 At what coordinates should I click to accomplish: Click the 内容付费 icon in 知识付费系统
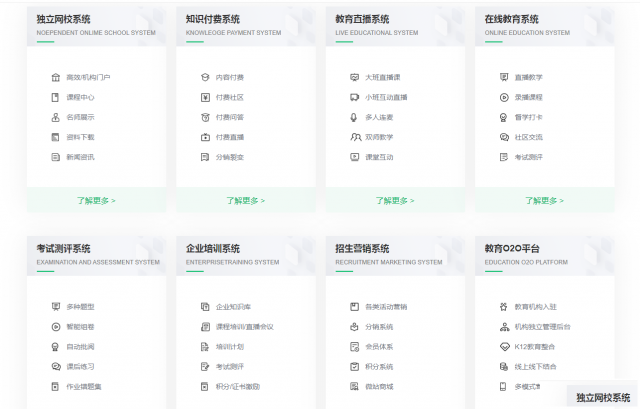coord(205,77)
